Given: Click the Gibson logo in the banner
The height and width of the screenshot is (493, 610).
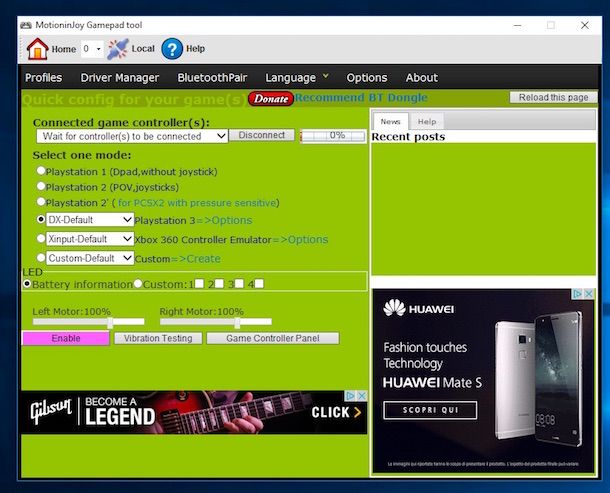Looking at the screenshot, I should point(51,412).
